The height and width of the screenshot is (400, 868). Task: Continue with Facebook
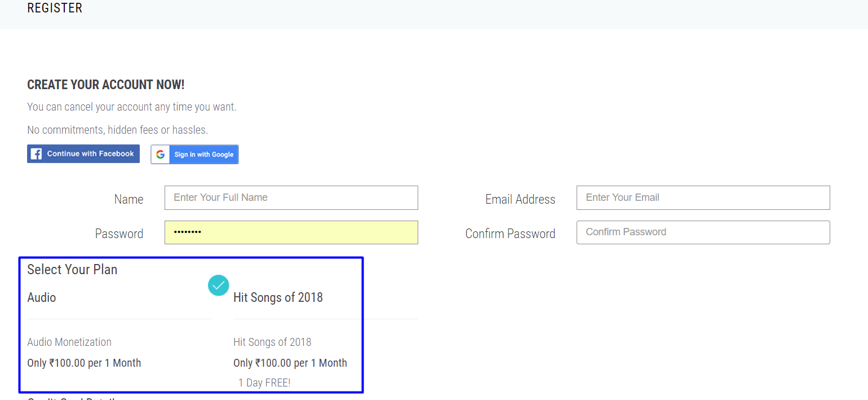coord(83,154)
